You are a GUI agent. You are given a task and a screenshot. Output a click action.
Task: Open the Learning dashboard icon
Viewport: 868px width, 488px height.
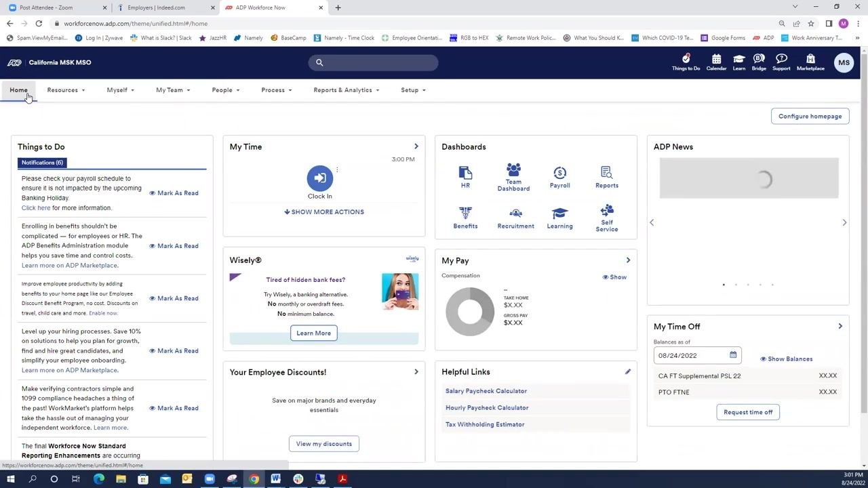pos(559,218)
